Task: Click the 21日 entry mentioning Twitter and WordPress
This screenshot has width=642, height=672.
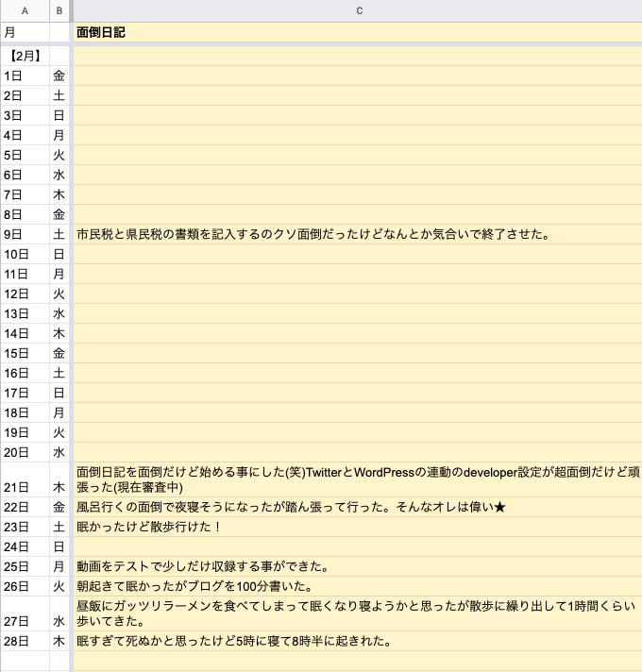Action: pyautogui.click(x=358, y=479)
